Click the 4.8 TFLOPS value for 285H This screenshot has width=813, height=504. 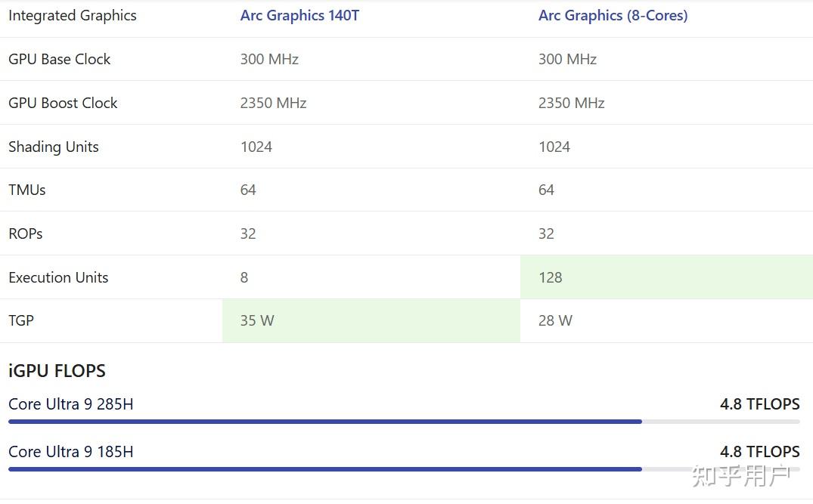(759, 404)
